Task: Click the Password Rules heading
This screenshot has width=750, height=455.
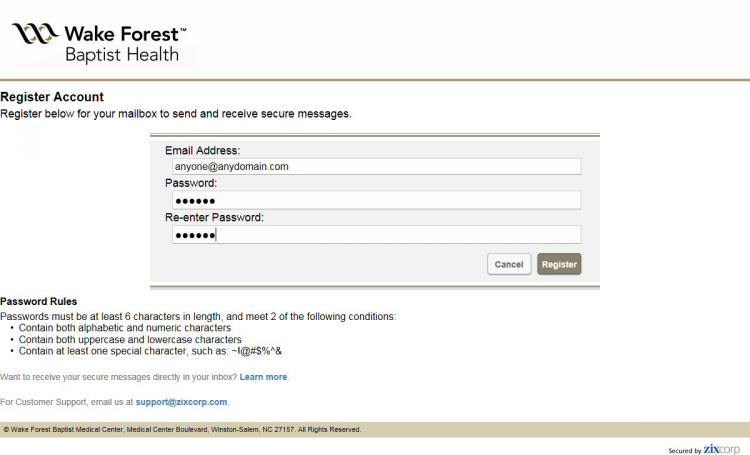Action: click(38, 301)
